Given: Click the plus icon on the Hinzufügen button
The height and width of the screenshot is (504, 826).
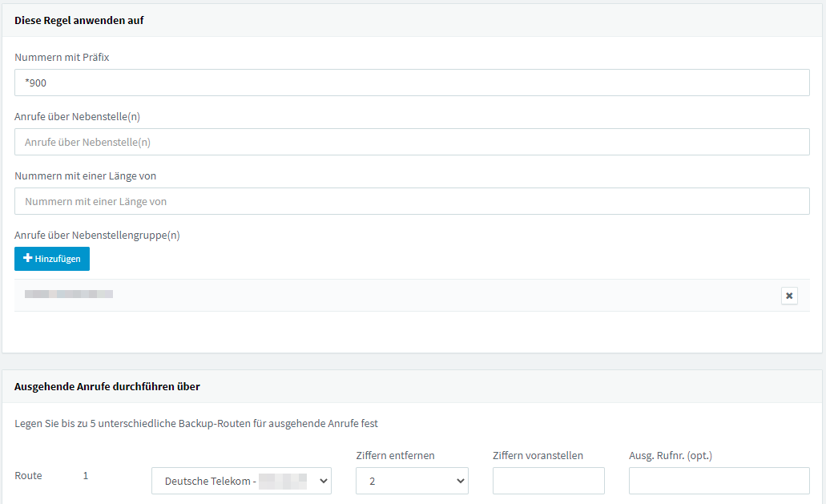Looking at the screenshot, I should click(x=28, y=259).
